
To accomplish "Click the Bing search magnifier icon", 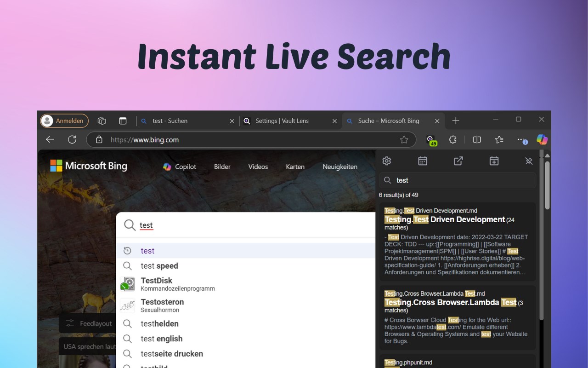I will coord(130,225).
